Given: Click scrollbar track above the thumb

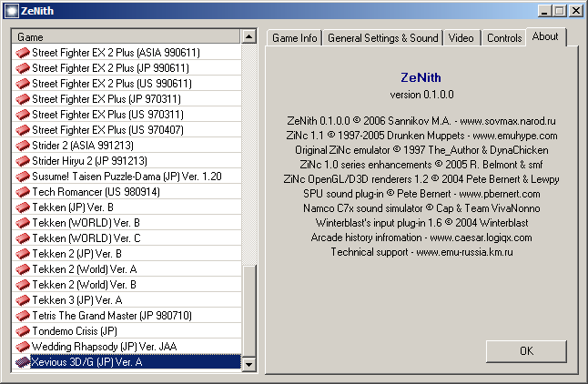Looking at the screenshot, I should tap(248, 154).
